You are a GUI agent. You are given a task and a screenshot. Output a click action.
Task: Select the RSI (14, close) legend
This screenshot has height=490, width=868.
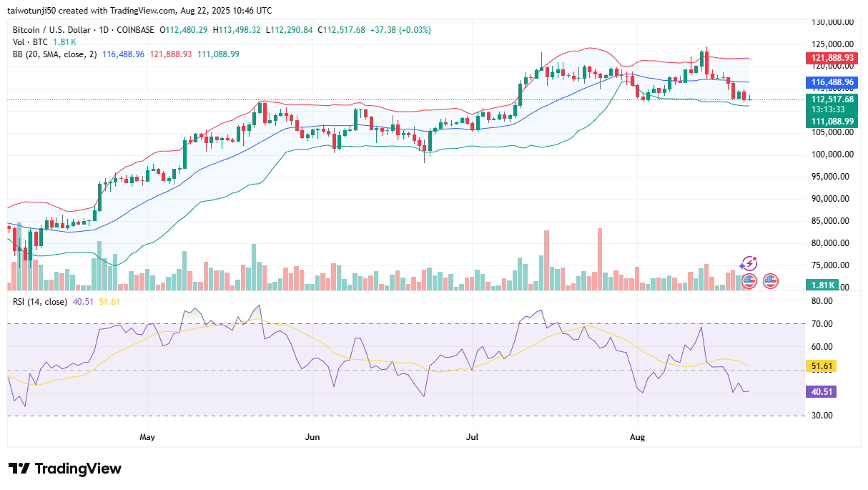click(40, 302)
